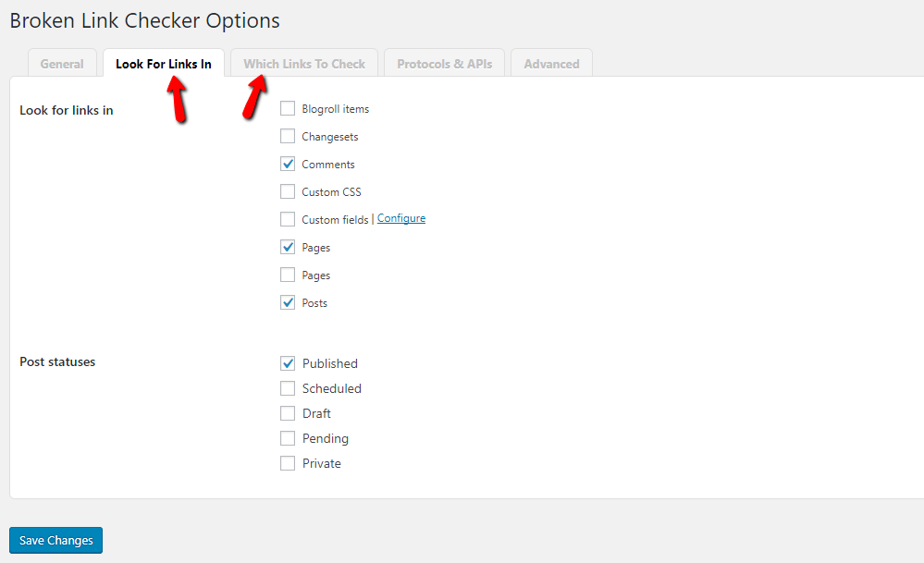Click the 'Changesets' label text
Viewport: 924px width, 563px height.
point(330,137)
